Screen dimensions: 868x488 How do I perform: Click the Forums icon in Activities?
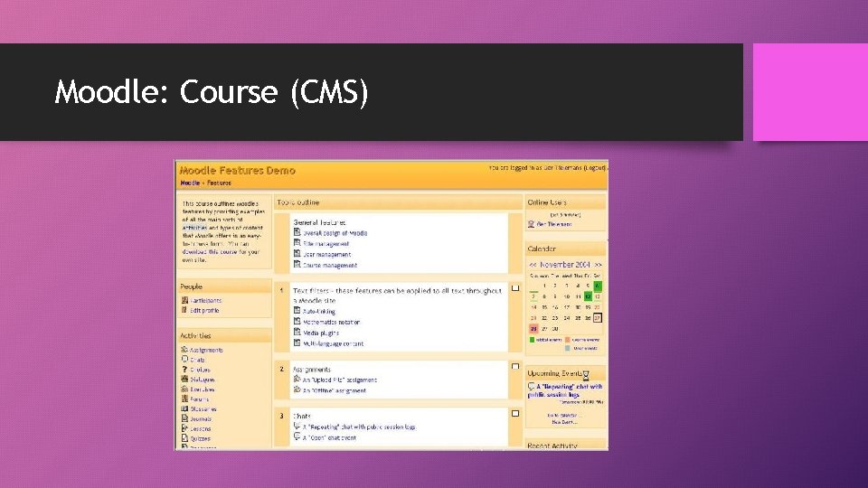coord(184,399)
